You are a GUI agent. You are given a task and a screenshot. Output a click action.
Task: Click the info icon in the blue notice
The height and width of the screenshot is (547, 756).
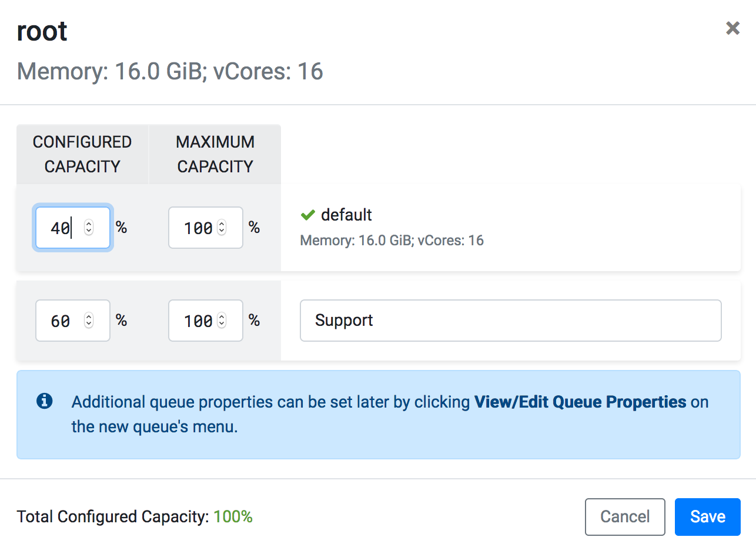coord(45,401)
